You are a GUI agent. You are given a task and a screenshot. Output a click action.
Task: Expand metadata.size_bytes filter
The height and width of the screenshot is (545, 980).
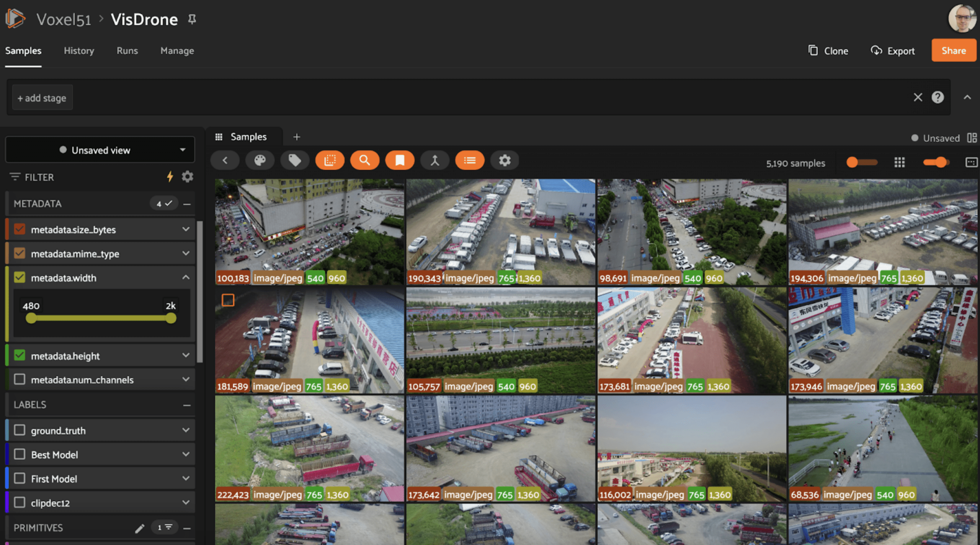click(x=186, y=229)
